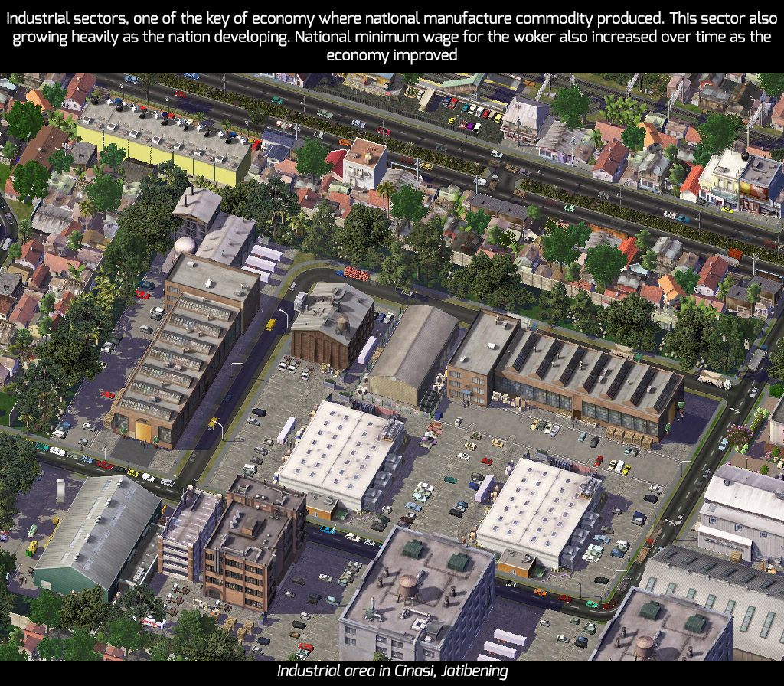The width and height of the screenshot is (784, 686).
Task: Select the brick building with the rooftop water tank
Action: (x=333, y=325)
